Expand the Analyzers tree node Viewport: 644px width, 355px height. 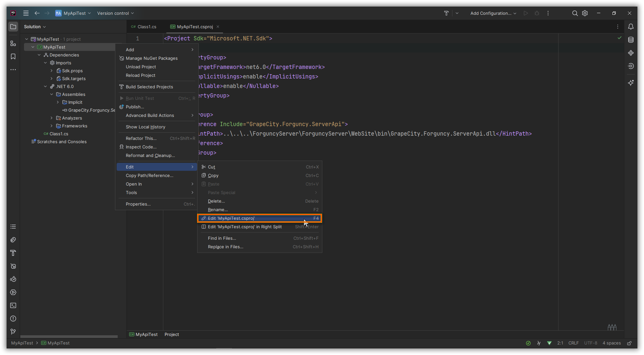(52, 118)
